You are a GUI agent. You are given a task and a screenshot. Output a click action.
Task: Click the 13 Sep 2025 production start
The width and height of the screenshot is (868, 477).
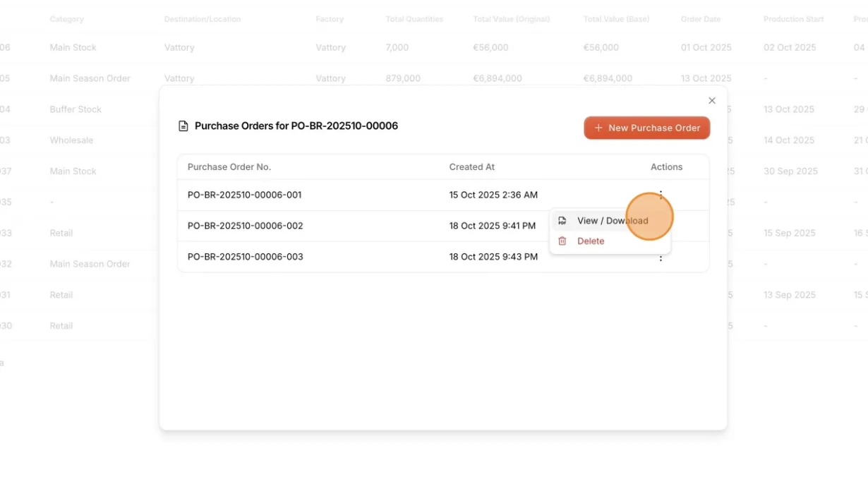point(790,295)
